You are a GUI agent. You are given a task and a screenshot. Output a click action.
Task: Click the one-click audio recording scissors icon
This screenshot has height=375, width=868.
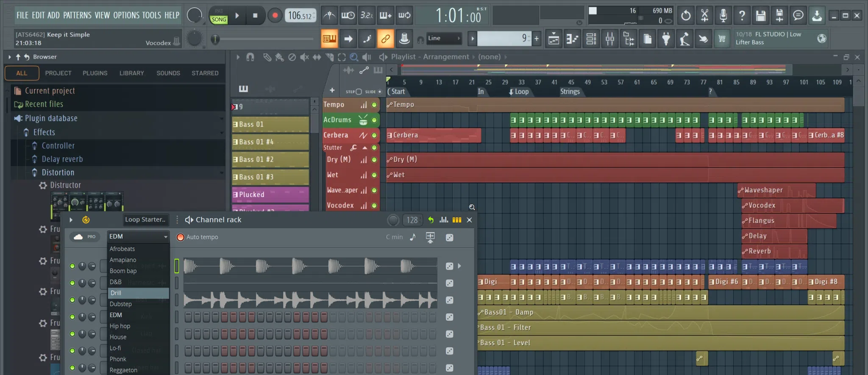[x=704, y=16]
